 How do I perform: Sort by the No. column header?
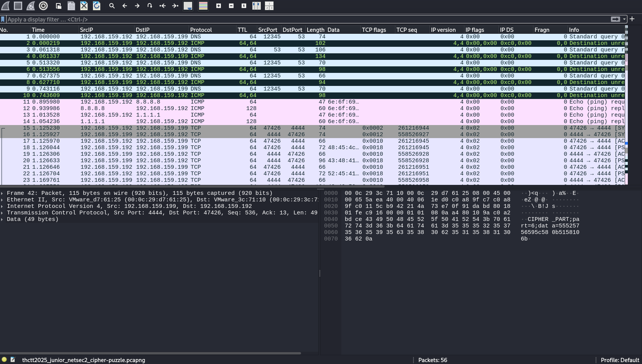[15, 30]
